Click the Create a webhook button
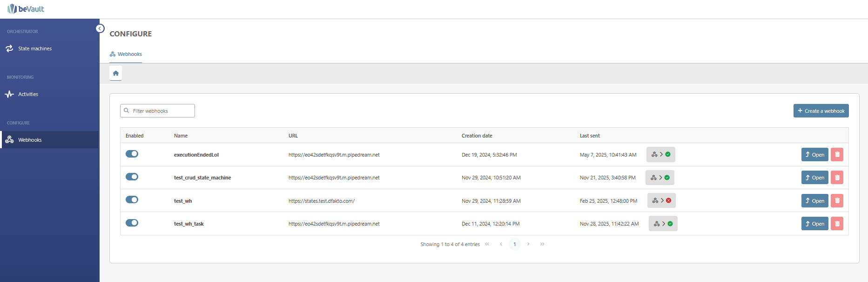This screenshot has width=868, height=282. coord(821,111)
